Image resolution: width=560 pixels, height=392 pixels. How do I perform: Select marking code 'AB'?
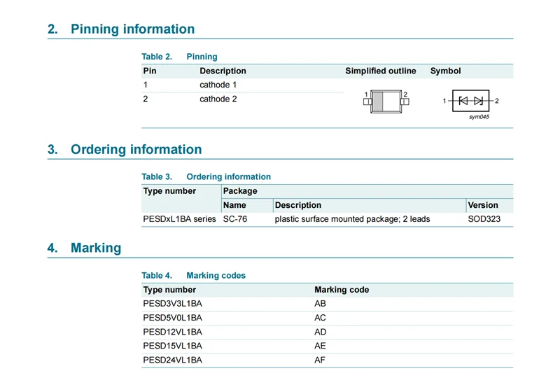[x=320, y=304]
